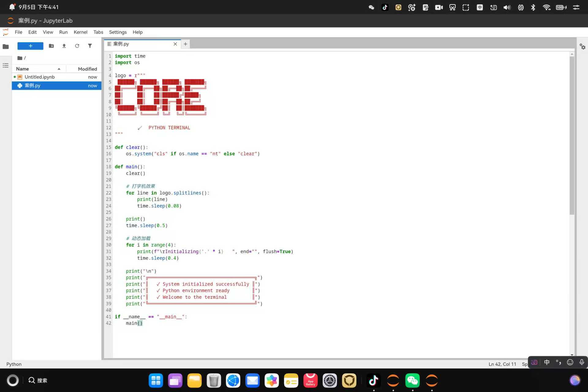
Task: Open the launcher circle at dock left
Action: [x=13, y=380]
